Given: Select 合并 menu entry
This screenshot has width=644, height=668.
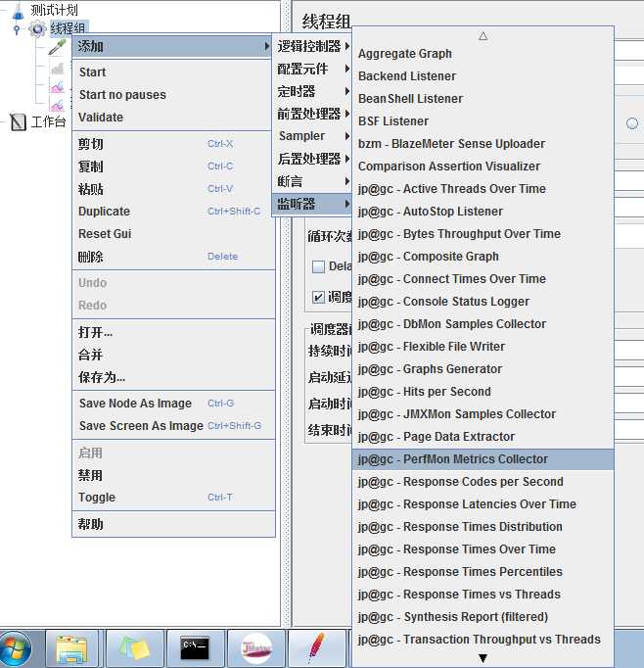Looking at the screenshot, I should [173, 355].
